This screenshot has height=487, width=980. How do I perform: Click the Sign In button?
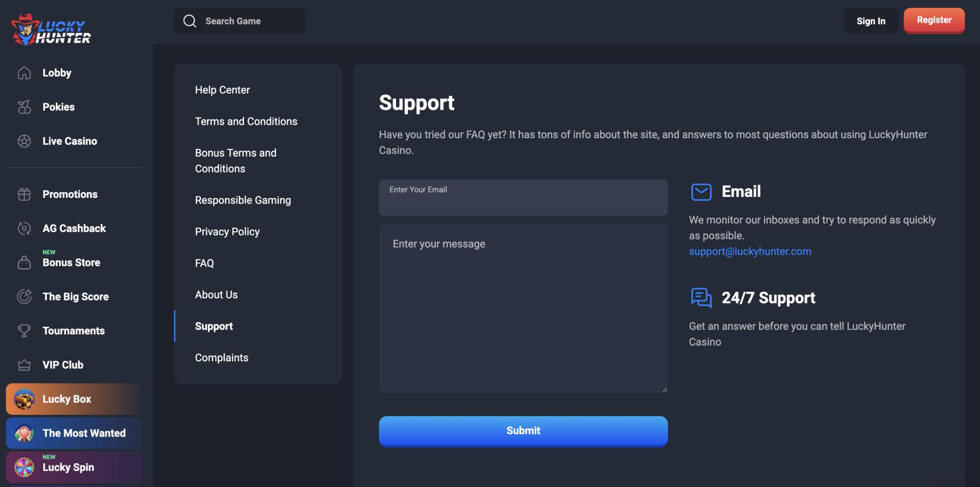[871, 21]
